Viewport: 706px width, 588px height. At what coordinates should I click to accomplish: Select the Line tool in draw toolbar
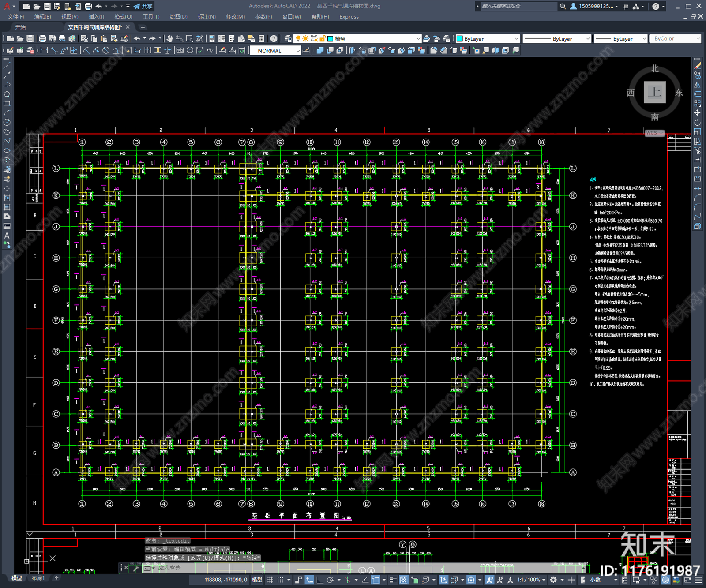click(7, 66)
